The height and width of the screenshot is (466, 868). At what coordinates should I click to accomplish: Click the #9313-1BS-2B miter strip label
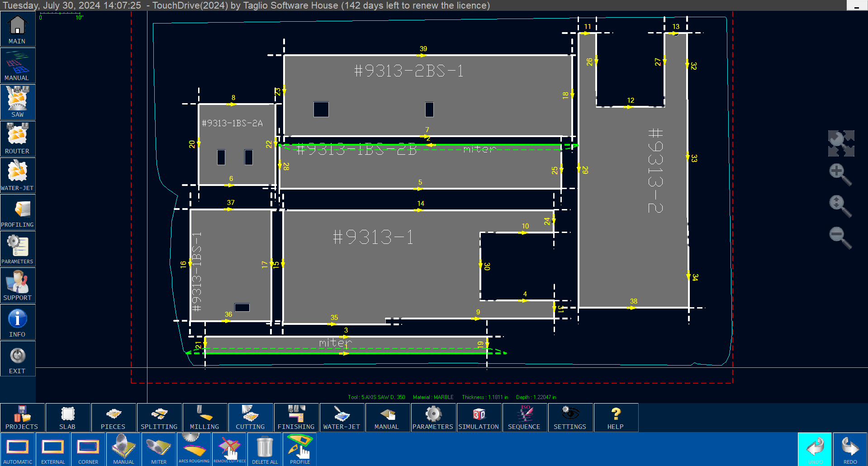356,149
